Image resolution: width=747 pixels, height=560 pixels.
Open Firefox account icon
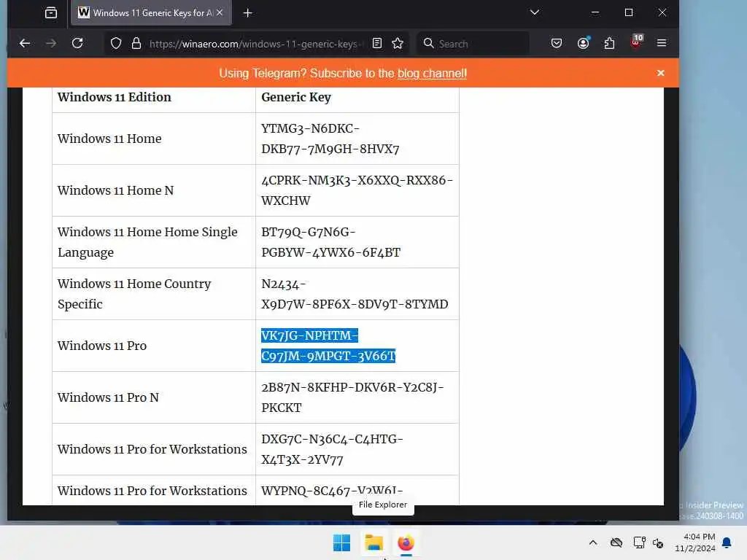point(583,43)
